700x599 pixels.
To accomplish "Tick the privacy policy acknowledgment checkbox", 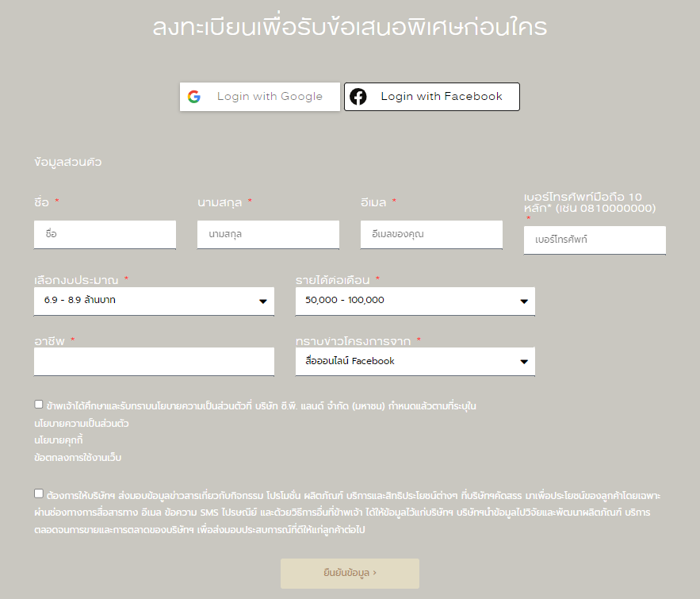I will click(39, 405).
